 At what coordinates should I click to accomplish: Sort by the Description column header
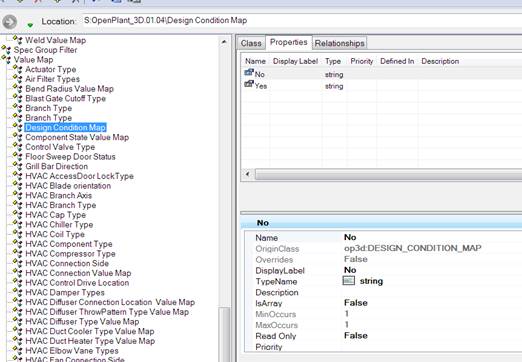pos(440,61)
